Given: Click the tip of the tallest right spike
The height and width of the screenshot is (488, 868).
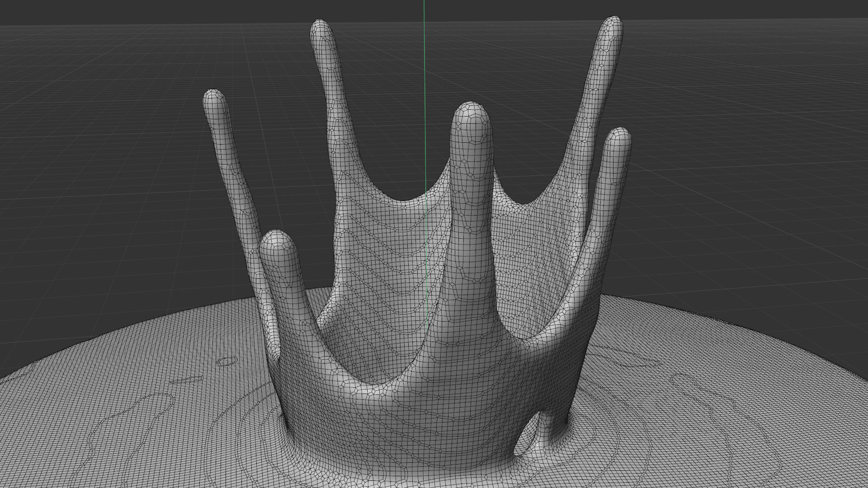Looking at the screenshot, I should pos(612,28).
